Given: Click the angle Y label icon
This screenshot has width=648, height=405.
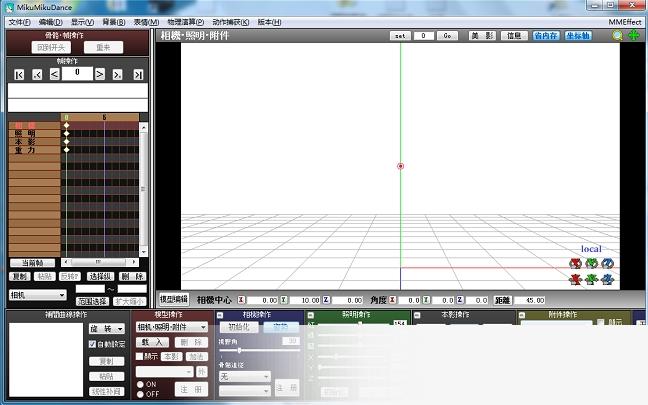Looking at the screenshot, I should tap(426, 300).
